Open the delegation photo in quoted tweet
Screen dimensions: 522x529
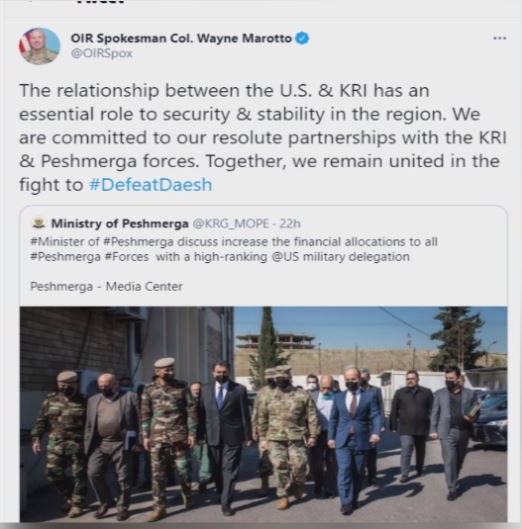coord(263,414)
